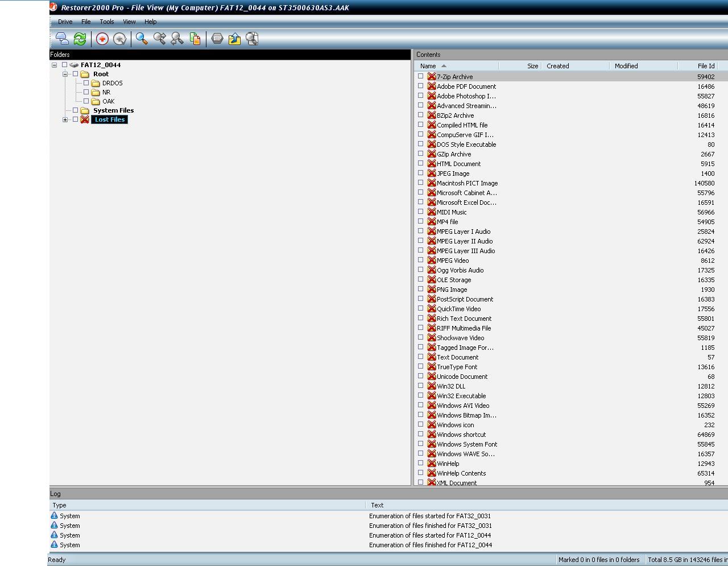Click the Log Type column header
This screenshot has height=566, width=728.
click(207, 505)
